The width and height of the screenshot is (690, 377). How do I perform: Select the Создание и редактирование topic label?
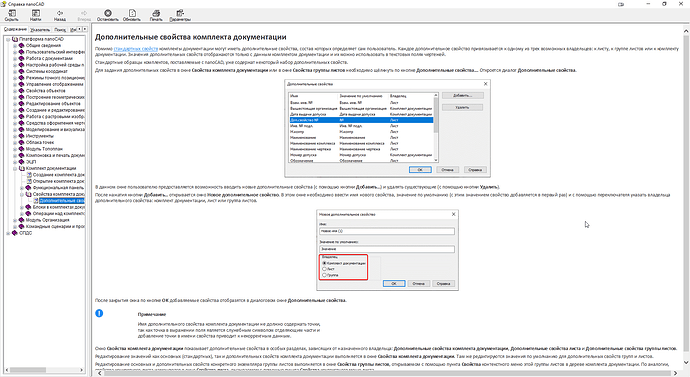[55, 110]
